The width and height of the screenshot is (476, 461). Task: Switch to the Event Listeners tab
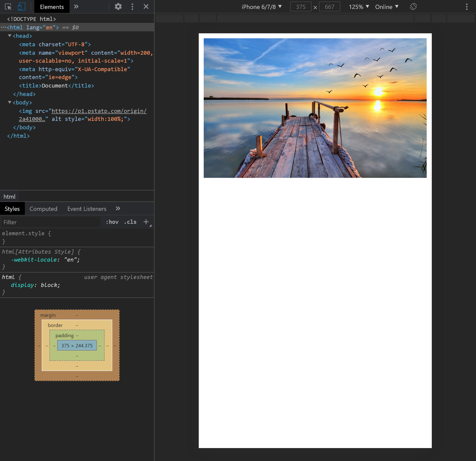pyautogui.click(x=87, y=209)
